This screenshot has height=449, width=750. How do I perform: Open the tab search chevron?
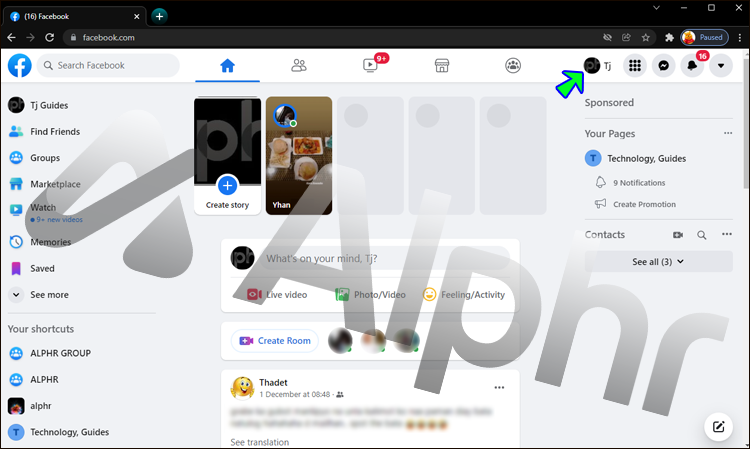[x=656, y=8]
